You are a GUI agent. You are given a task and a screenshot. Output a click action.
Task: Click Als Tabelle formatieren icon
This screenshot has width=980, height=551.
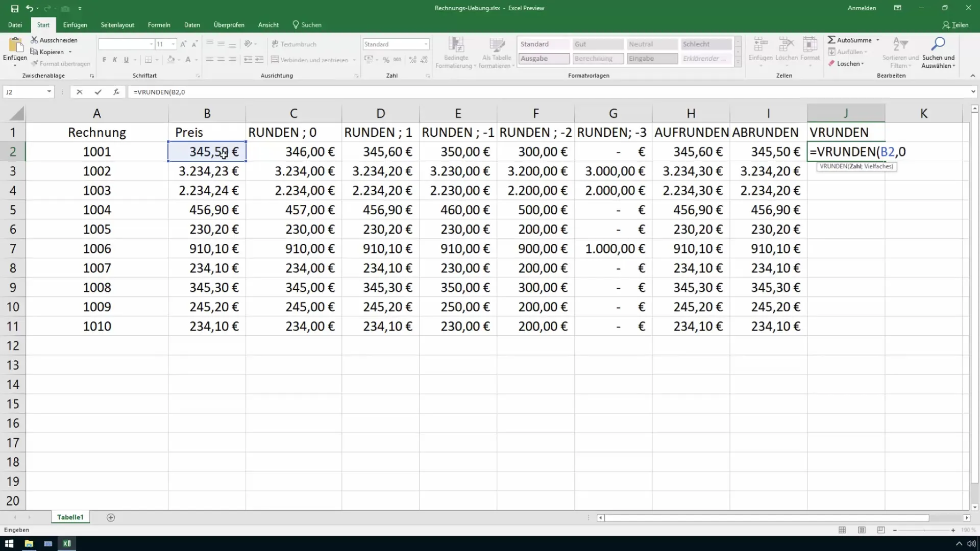point(497,44)
